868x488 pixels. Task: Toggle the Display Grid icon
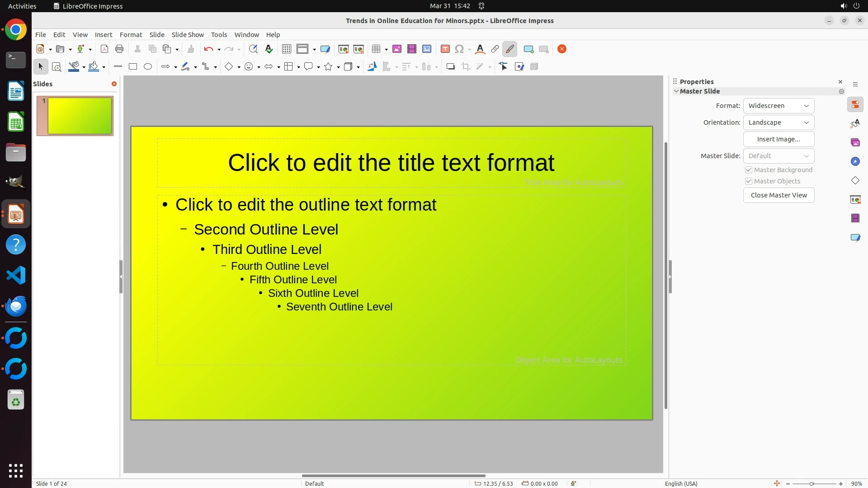click(x=287, y=49)
